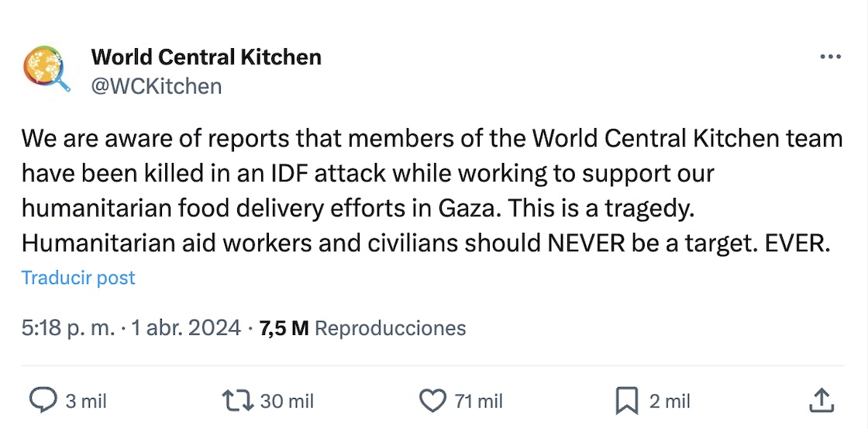Screen dimensions: 868x429
Task: Click the 2 mil bookmarks count
Action: point(670,401)
